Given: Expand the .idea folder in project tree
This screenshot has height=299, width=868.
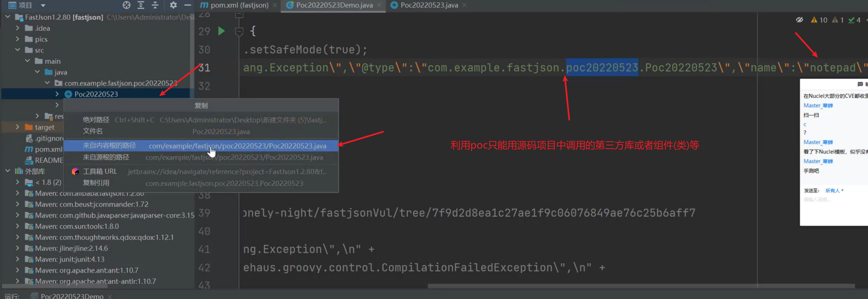Looking at the screenshot, I should 18,28.
